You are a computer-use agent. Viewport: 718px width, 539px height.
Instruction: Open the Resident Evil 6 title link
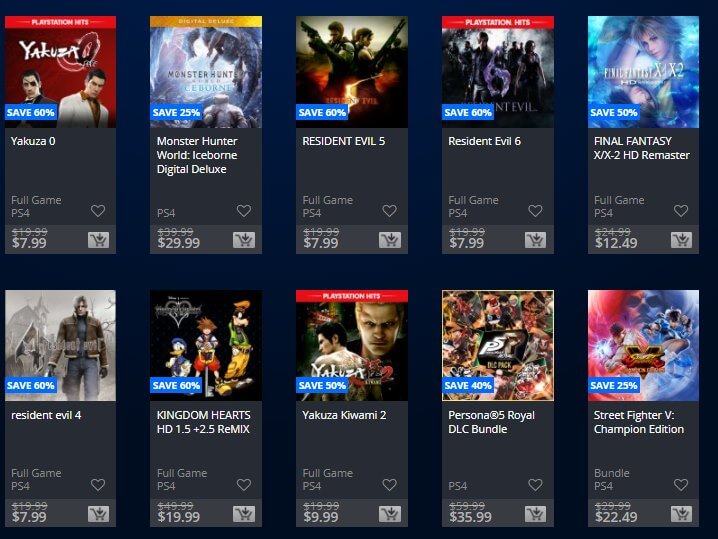(x=484, y=141)
